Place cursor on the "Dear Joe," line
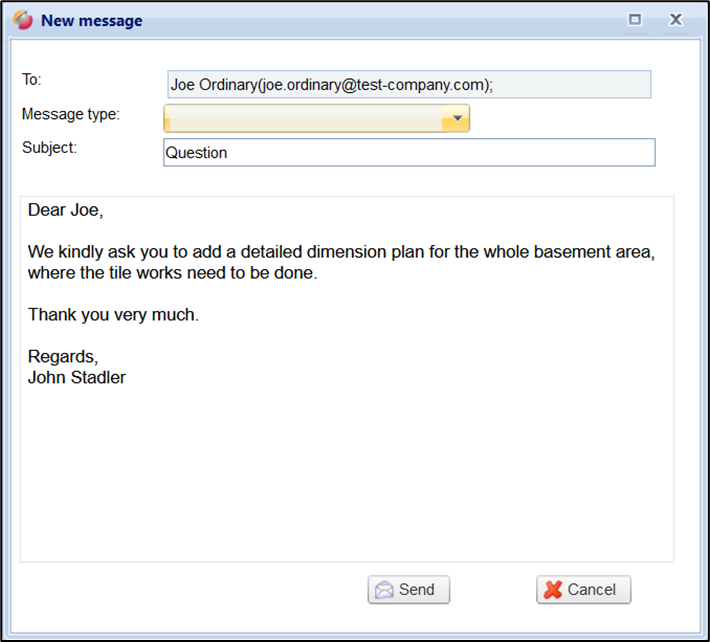The height and width of the screenshot is (642, 710). click(65, 210)
